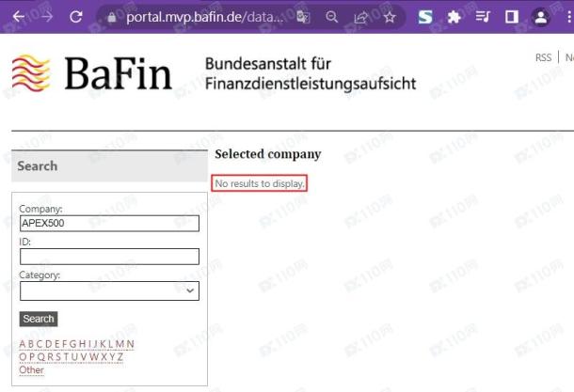Select letter B in company index
This screenshot has height=392, width=574.
coord(31,344)
